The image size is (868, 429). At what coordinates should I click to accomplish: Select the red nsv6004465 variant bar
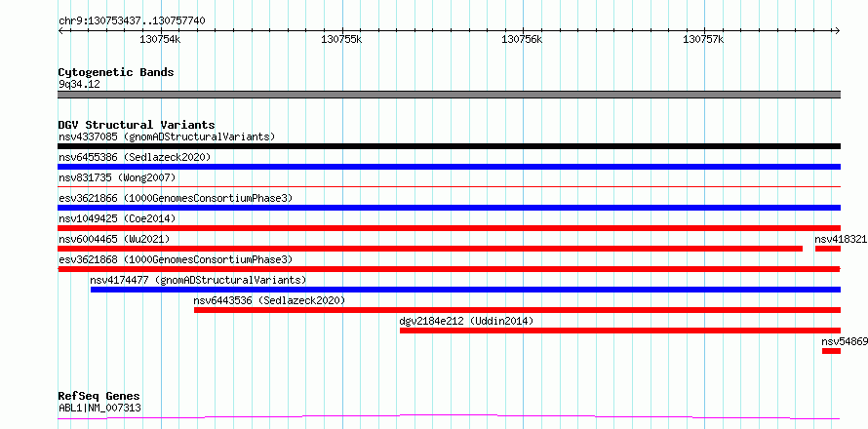pyautogui.click(x=430, y=249)
